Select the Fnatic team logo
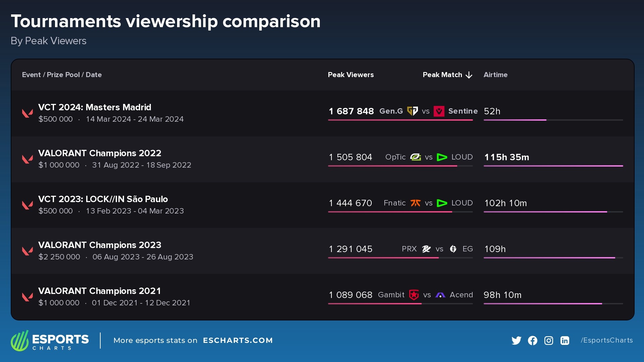The width and height of the screenshot is (644, 362). click(415, 203)
